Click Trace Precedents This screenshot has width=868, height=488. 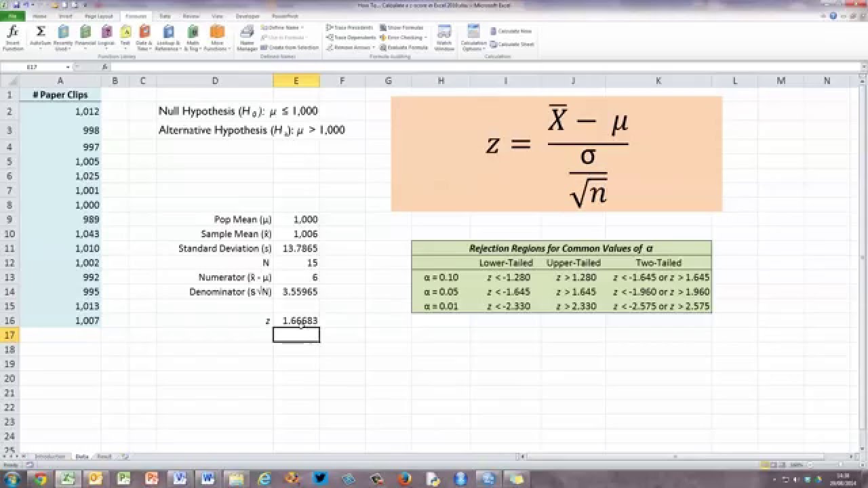pyautogui.click(x=350, y=28)
